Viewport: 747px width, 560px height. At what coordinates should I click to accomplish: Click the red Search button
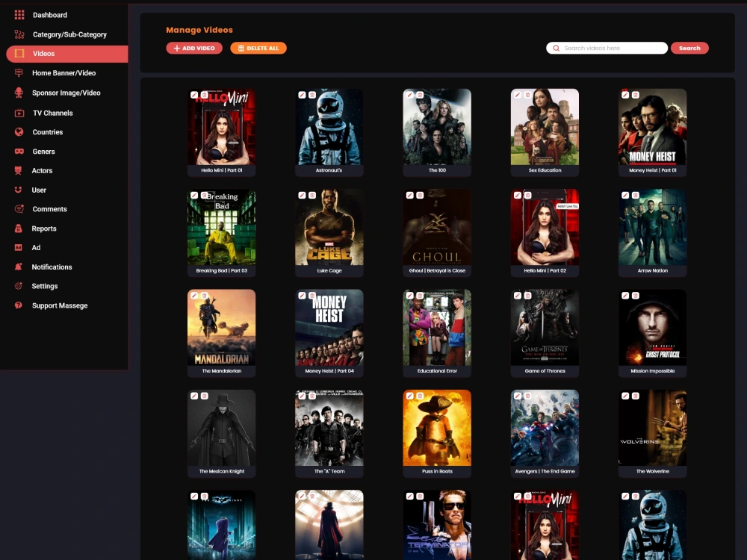click(x=689, y=48)
